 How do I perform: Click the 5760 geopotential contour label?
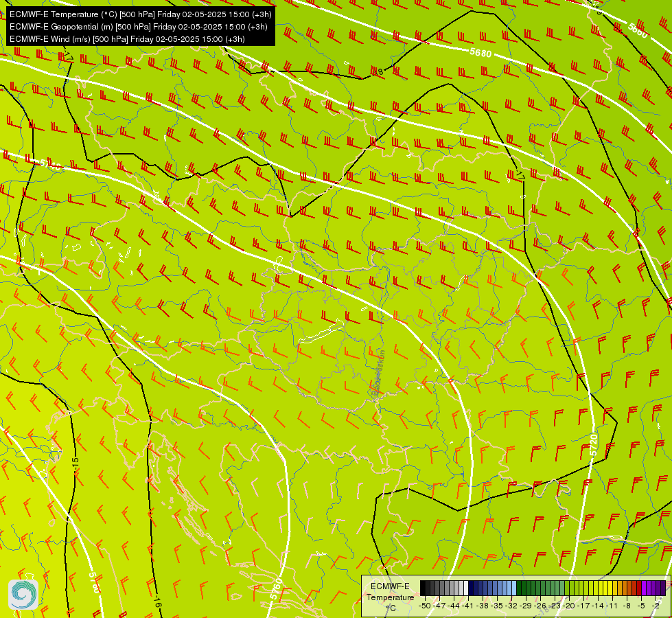coord(277,589)
